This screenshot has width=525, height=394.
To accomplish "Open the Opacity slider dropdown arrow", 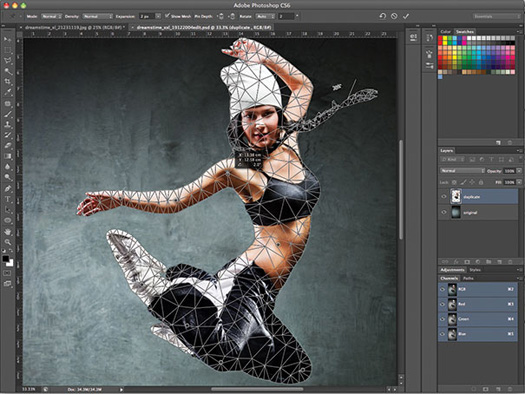I will click(519, 171).
